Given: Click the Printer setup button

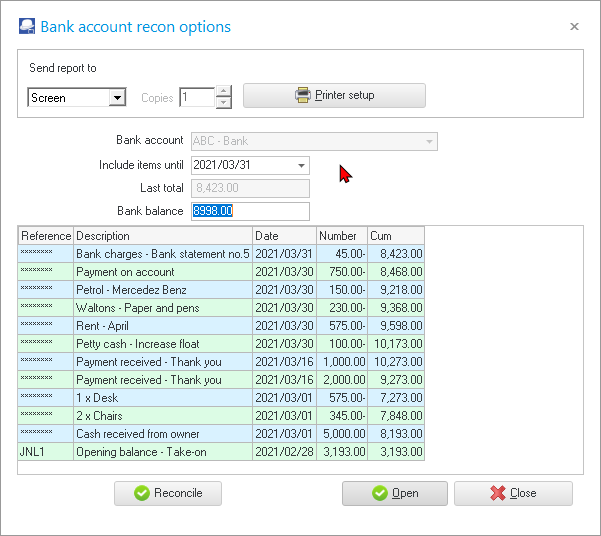Looking at the screenshot, I should point(334,96).
